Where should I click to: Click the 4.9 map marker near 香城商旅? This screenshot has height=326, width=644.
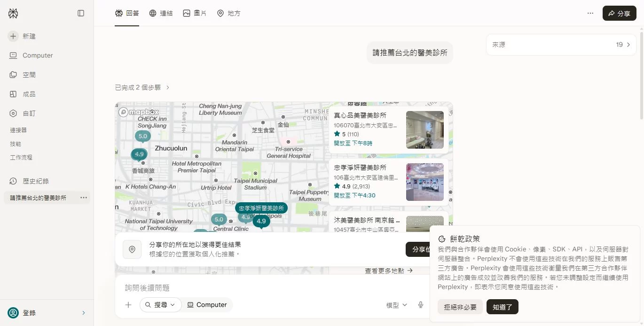click(x=139, y=154)
